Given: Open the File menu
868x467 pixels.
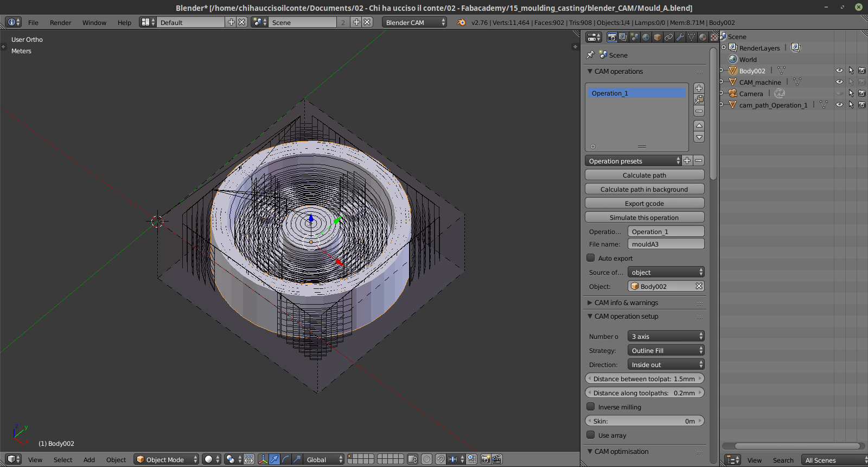Looking at the screenshot, I should pos(33,22).
